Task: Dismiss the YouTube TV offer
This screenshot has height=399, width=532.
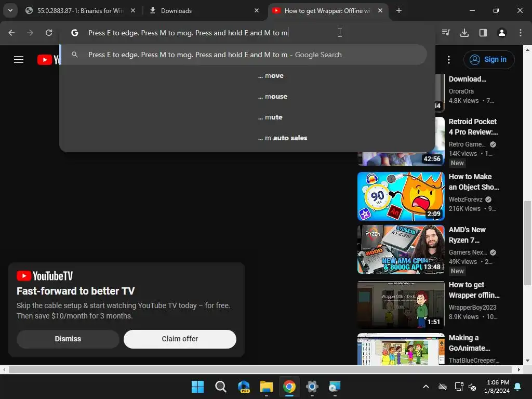Action: (68, 339)
